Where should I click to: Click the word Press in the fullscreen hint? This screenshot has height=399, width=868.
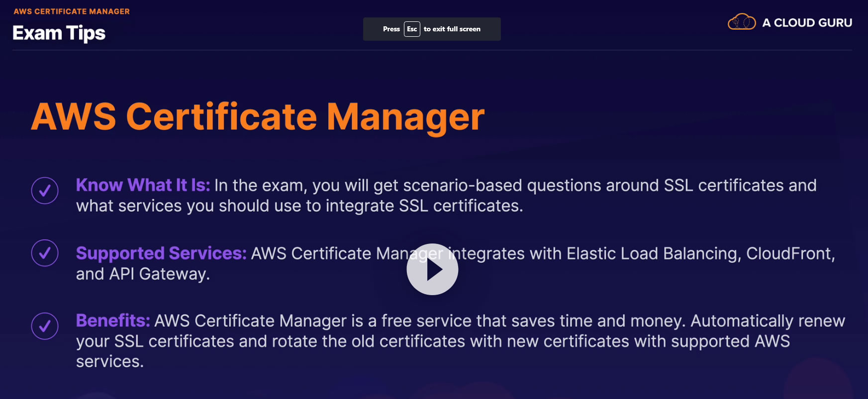point(391,29)
